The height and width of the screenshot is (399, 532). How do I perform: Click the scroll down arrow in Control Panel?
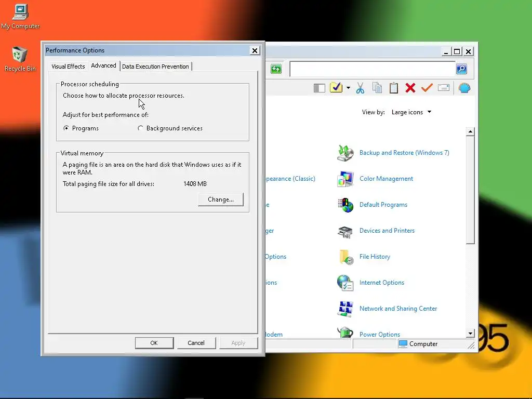(x=470, y=334)
